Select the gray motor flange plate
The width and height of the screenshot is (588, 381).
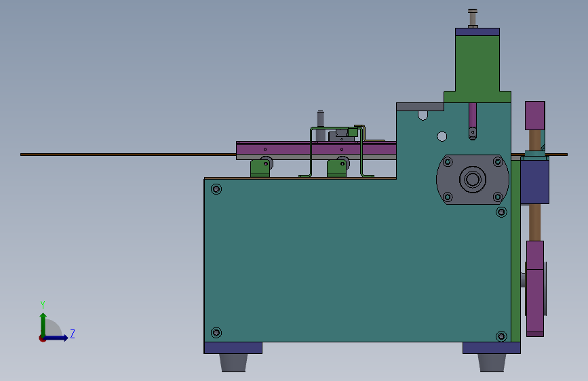point(473,179)
